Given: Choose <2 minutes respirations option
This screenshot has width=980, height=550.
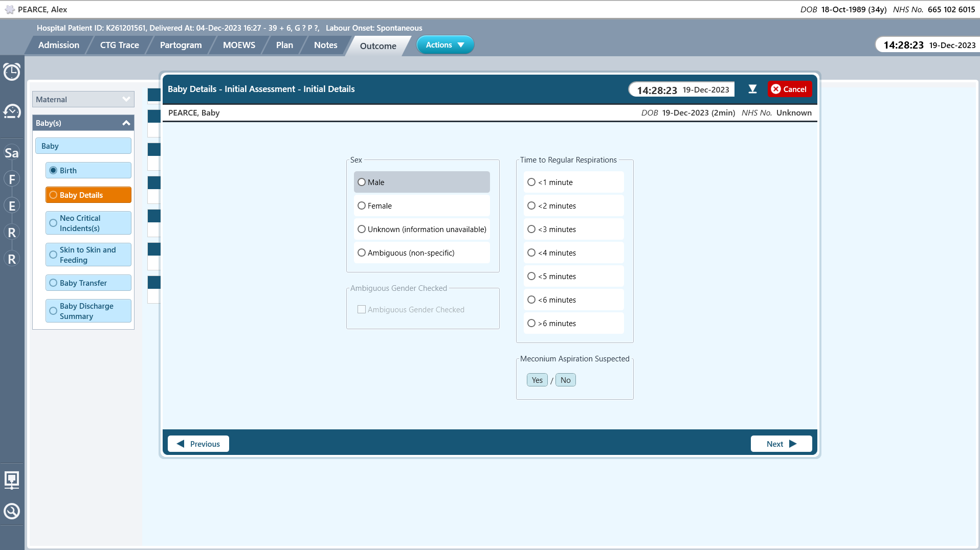Looking at the screenshot, I should point(573,205).
